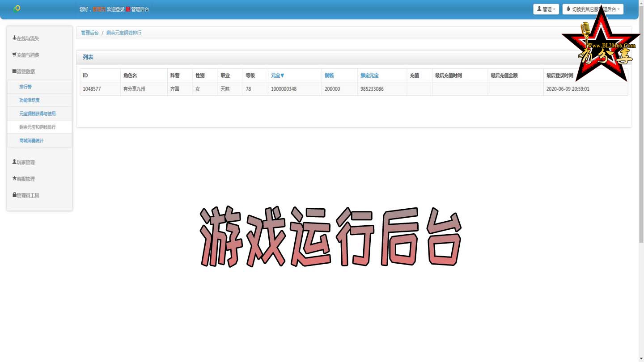Click the 会服管理 star icon

point(14,178)
